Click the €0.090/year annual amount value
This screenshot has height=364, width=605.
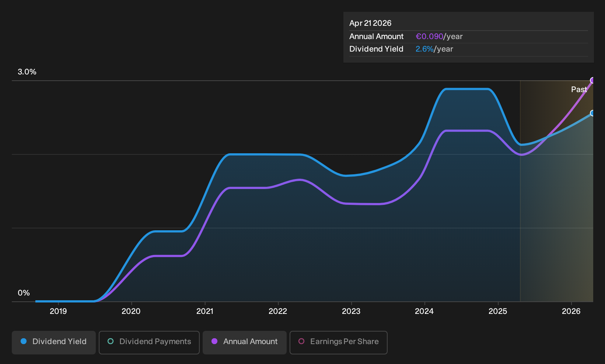[439, 36]
